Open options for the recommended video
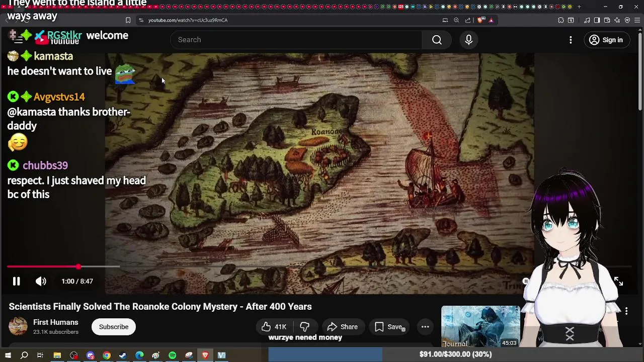This screenshot has height=362, width=644. coord(626,311)
